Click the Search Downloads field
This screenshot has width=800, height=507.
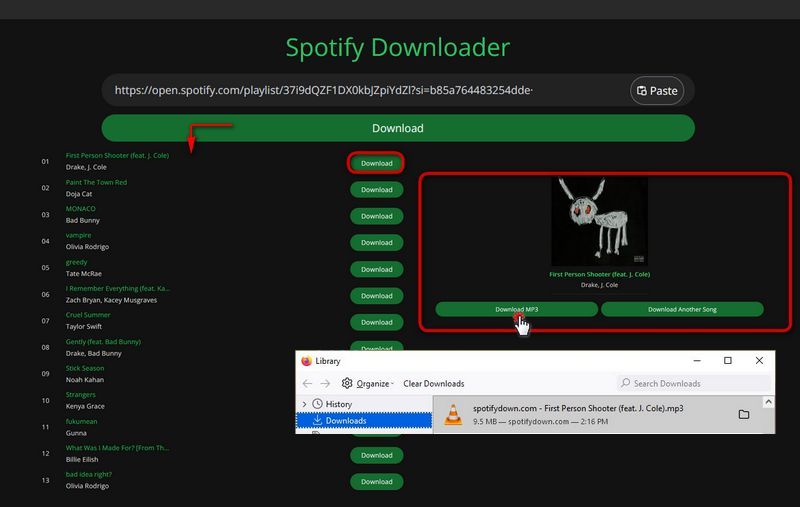point(694,383)
